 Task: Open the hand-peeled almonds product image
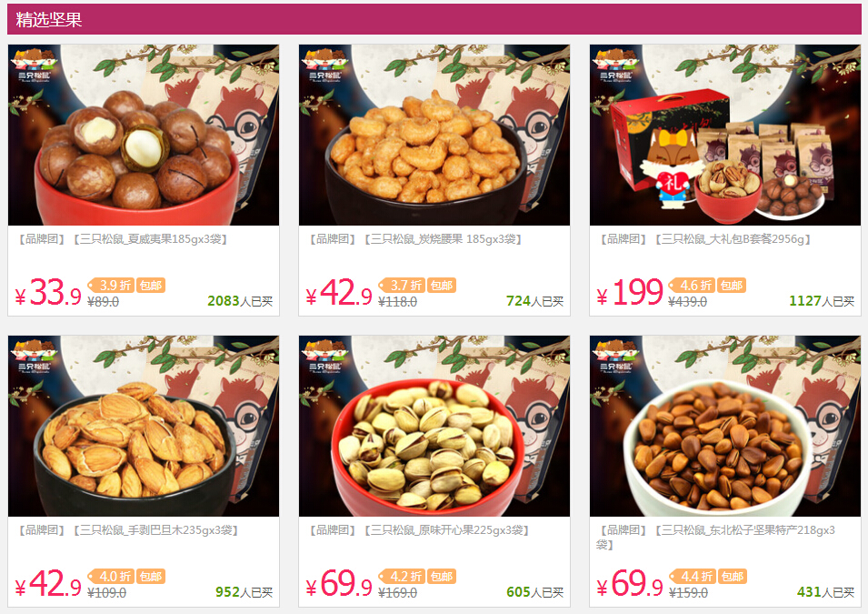point(144,426)
